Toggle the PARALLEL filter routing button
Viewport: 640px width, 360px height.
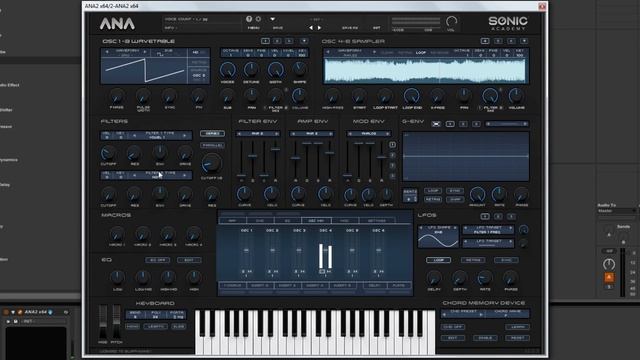coord(212,145)
